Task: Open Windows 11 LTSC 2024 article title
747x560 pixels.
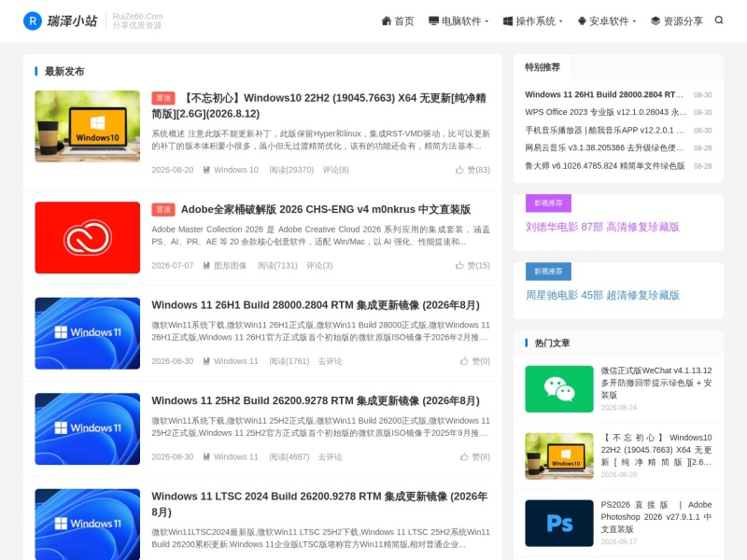Action: 319,504
